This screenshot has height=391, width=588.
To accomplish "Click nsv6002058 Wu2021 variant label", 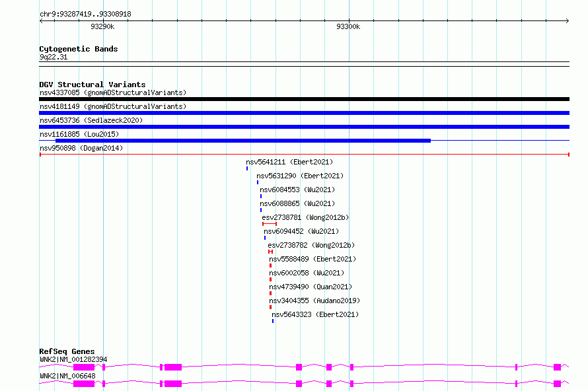I will [307, 273].
